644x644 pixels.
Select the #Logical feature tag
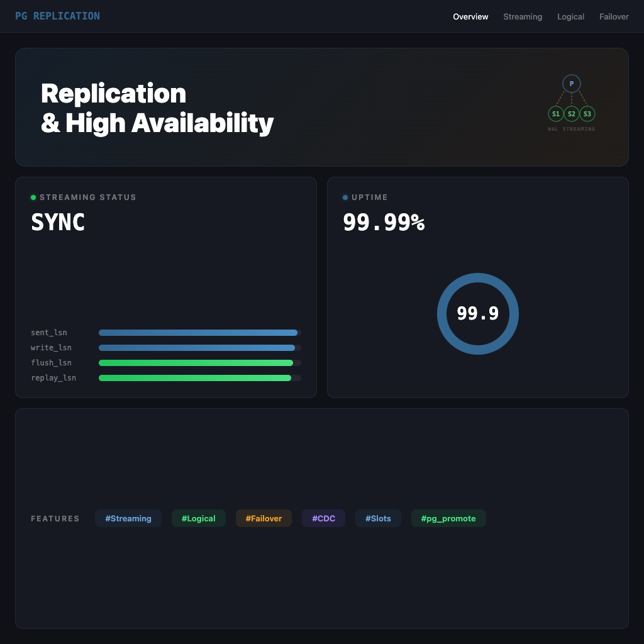[198, 518]
